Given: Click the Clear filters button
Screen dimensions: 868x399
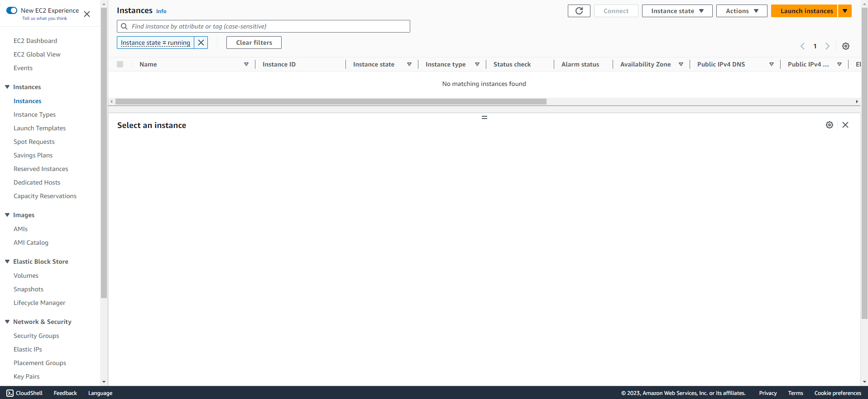Looking at the screenshot, I should point(254,43).
